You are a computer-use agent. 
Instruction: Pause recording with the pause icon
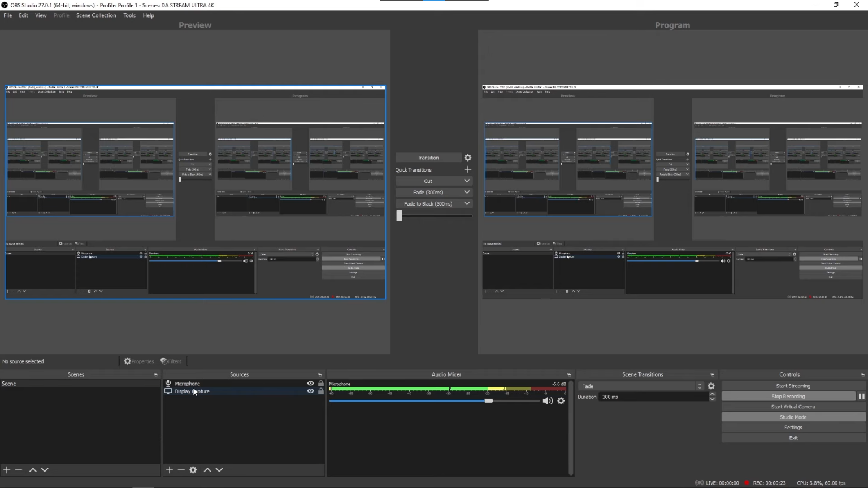coord(861,396)
